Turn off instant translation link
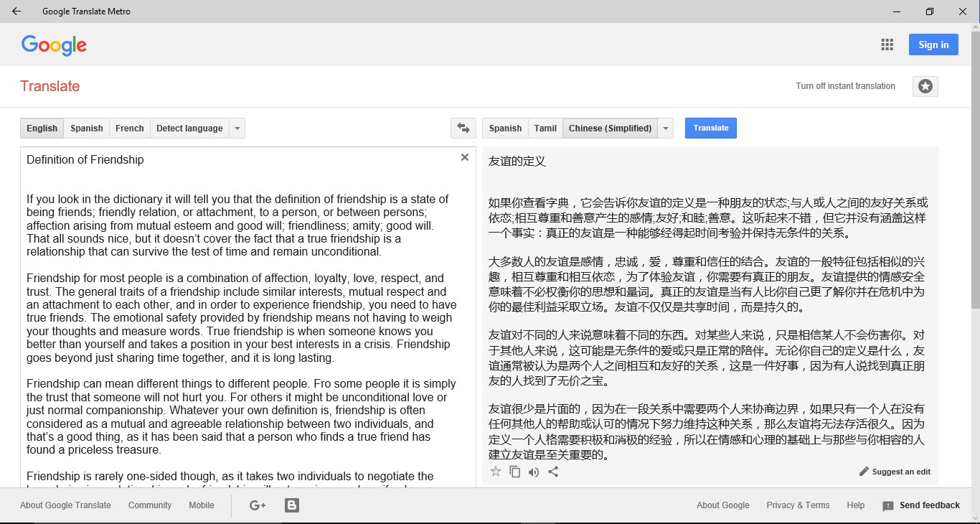The image size is (980, 524). [845, 86]
